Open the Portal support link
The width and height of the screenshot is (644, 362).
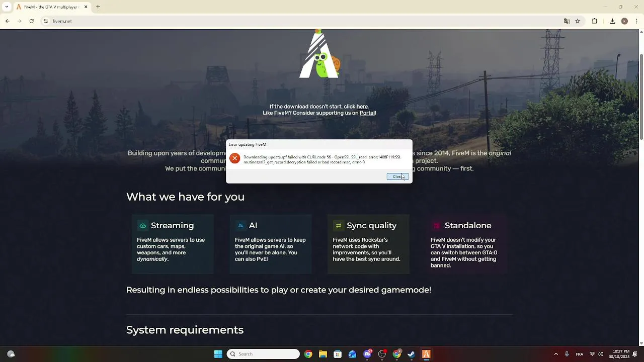pyautogui.click(x=367, y=113)
